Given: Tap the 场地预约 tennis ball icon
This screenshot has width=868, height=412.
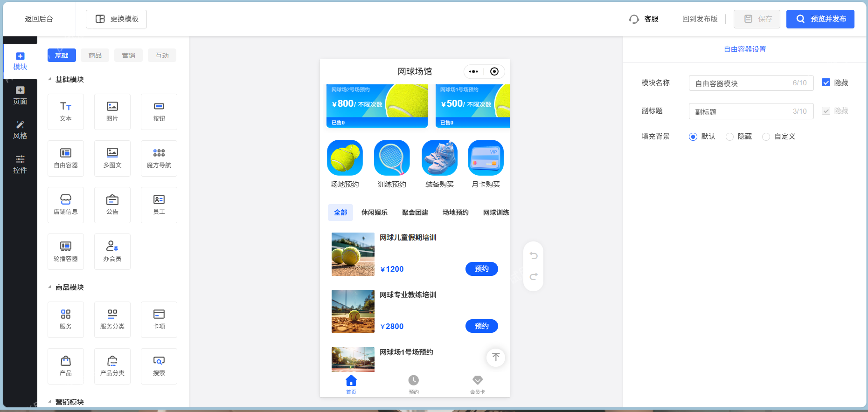Looking at the screenshot, I should tap(345, 158).
